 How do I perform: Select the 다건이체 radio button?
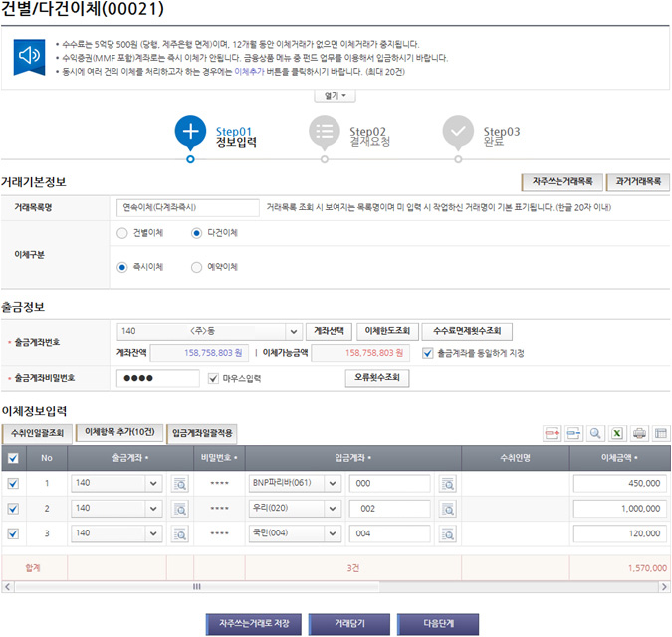click(x=196, y=233)
